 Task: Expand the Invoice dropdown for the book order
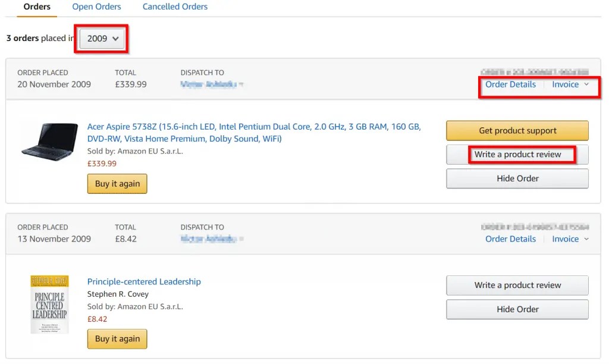pos(569,239)
